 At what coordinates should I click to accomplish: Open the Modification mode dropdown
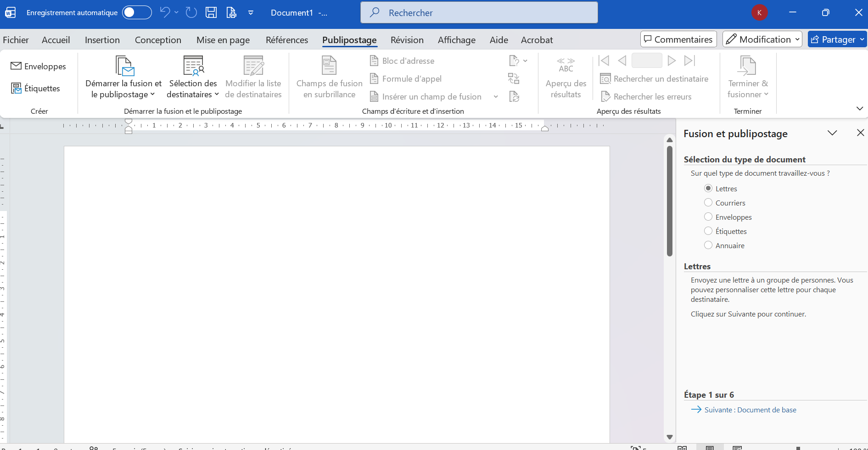762,39
